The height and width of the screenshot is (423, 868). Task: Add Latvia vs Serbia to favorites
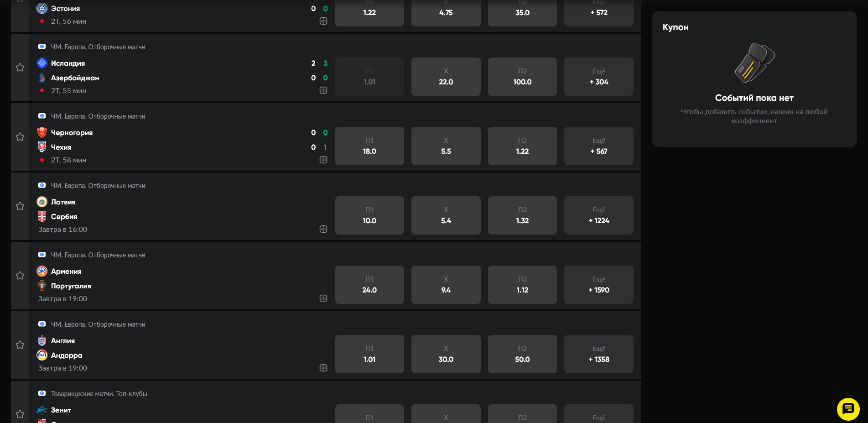coord(20,206)
